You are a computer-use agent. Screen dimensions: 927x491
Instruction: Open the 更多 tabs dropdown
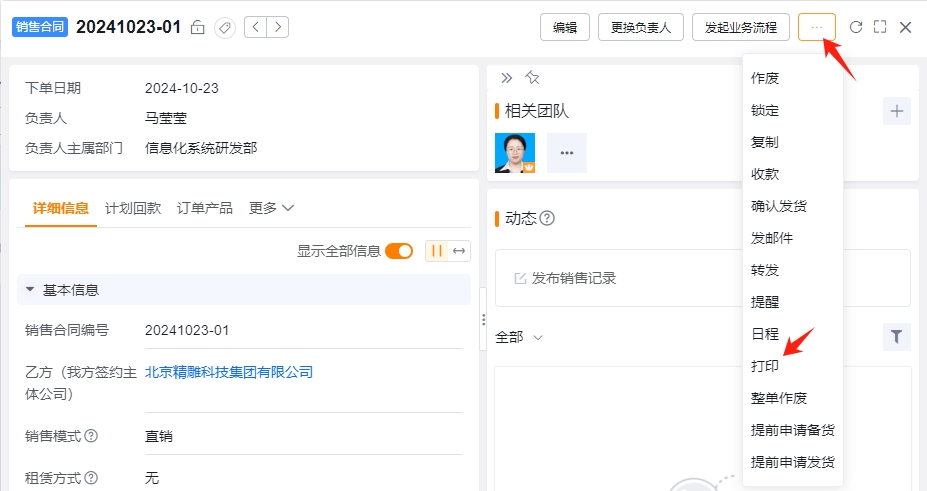click(271, 208)
